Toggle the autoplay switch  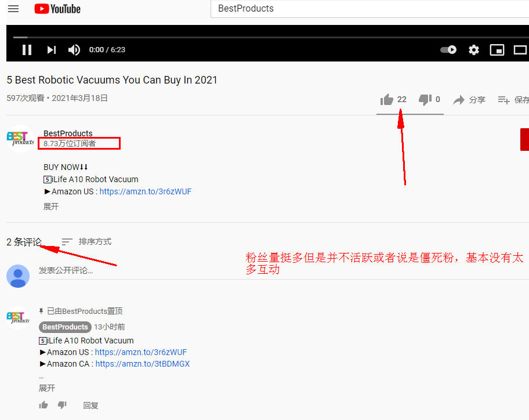point(448,50)
